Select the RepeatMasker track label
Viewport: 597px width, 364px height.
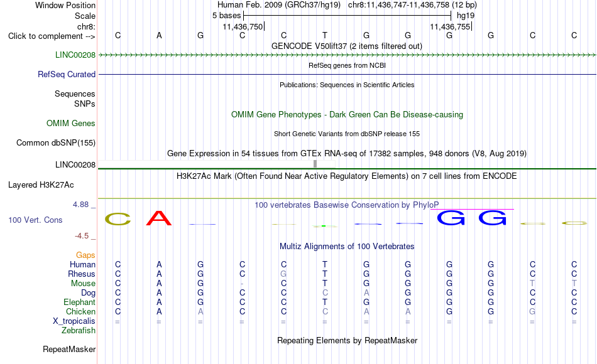coord(69,349)
